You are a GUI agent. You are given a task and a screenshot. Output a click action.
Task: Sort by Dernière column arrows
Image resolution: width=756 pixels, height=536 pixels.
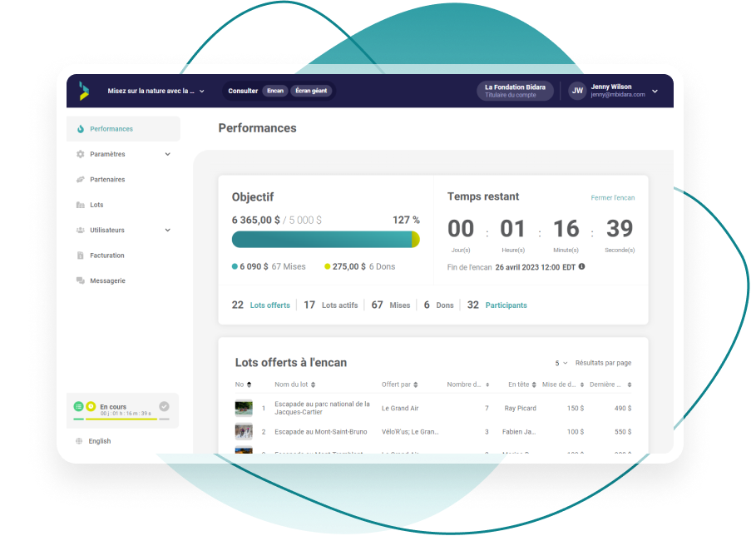pos(630,385)
